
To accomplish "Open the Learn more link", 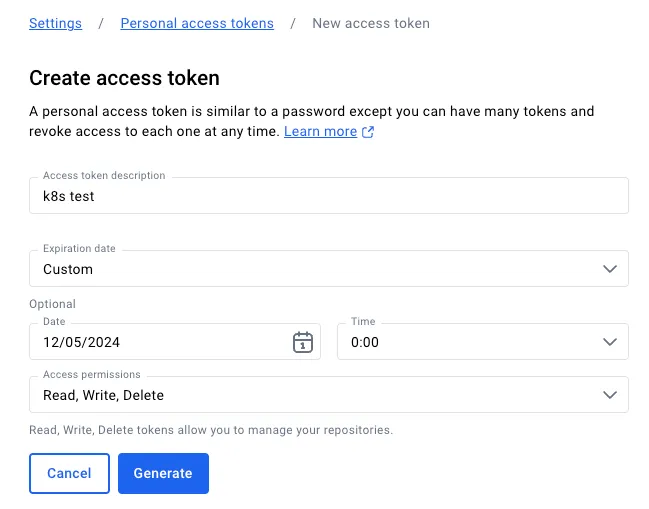I will click(320, 132).
